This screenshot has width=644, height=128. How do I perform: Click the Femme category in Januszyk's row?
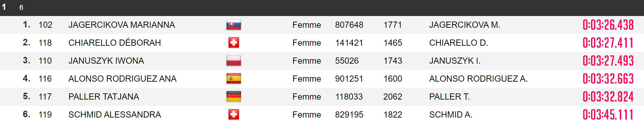[x=307, y=61]
